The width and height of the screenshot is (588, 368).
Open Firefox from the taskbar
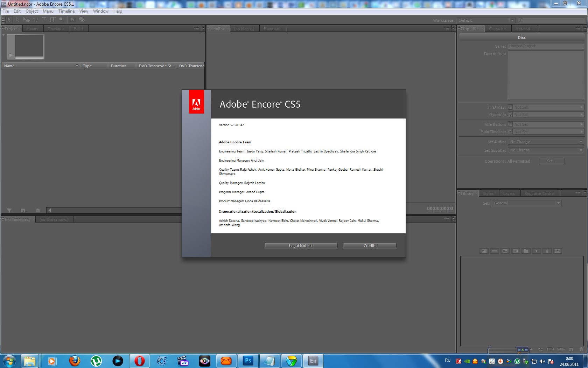click(74, 361)
